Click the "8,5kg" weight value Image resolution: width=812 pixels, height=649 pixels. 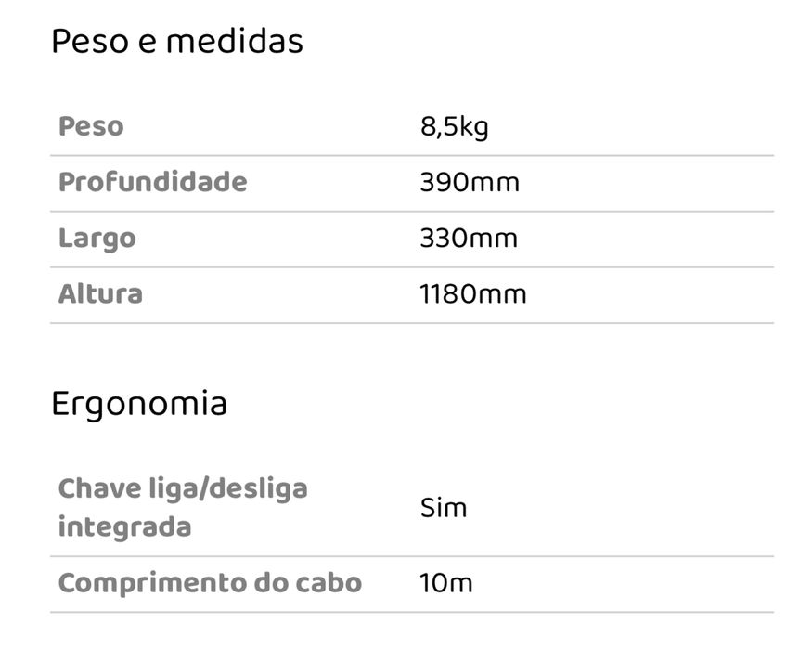pos(455,127)
